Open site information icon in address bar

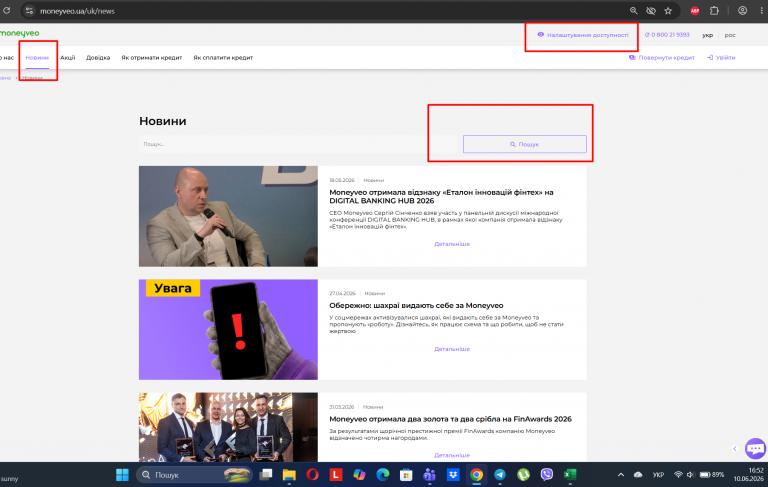tap(29, 11)
